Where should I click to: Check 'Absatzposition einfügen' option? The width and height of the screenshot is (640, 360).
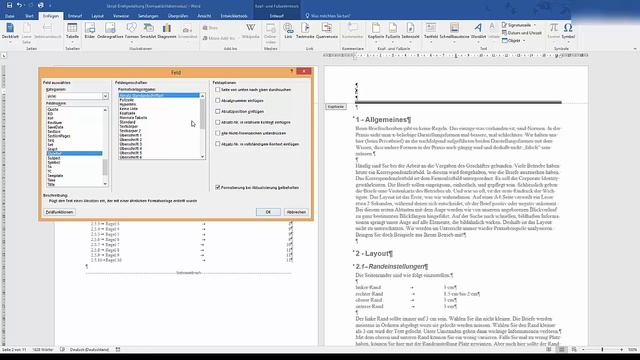[x=218, y=111]
